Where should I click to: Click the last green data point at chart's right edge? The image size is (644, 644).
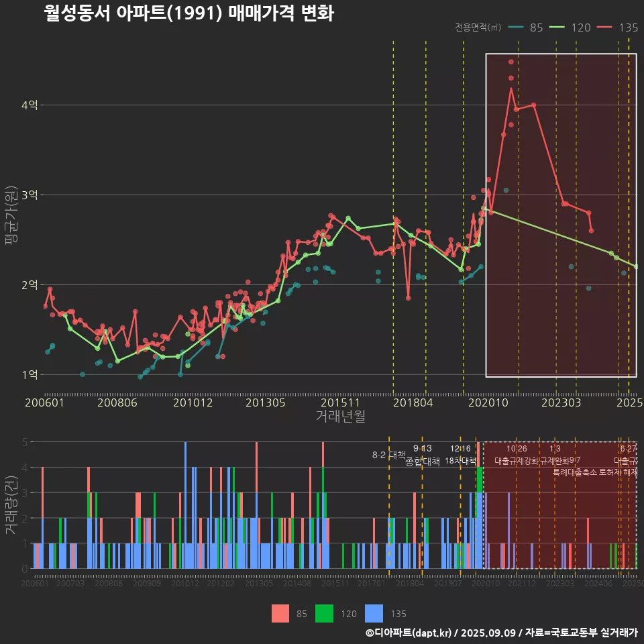(636, 266)
